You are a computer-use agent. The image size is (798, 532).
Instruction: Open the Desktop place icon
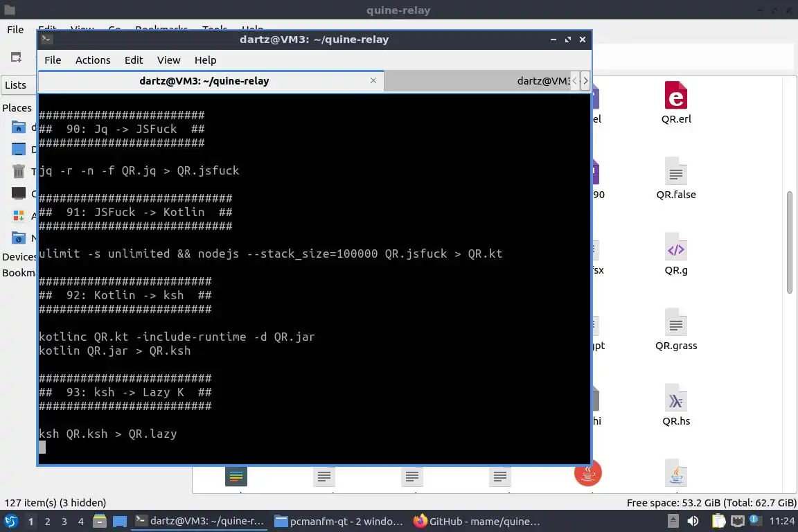[18, 149]
